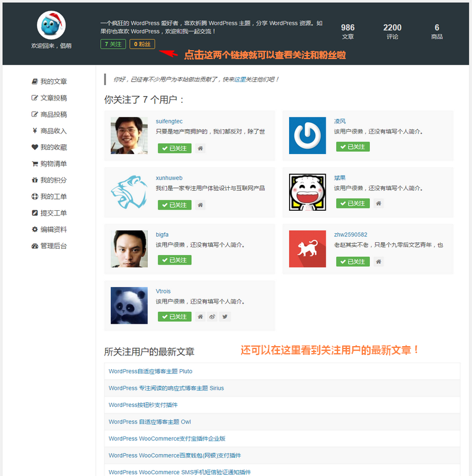
Task: Open xunhuweb's homepage icon link
Action: point(200,205)
